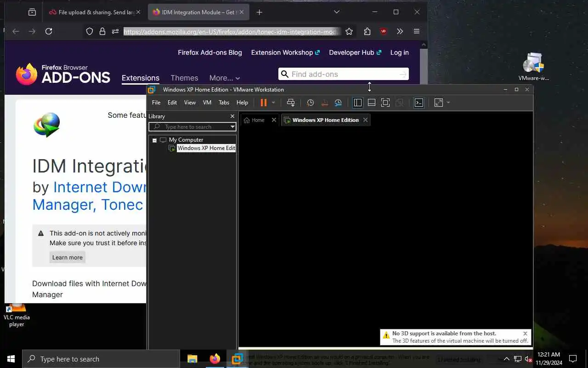Select Windows XP Home Edition in library tree
This screenshot has height=368, width=588.
206,148
